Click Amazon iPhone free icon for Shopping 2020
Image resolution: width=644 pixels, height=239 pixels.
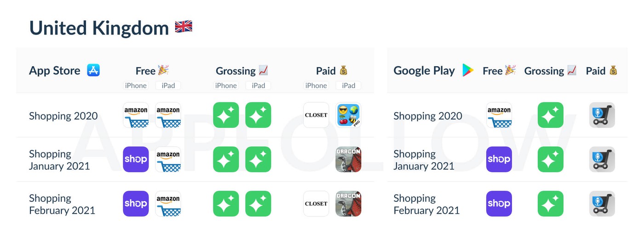[x=136, y=115]
